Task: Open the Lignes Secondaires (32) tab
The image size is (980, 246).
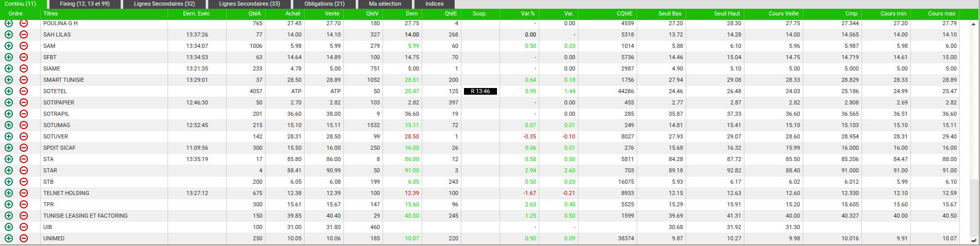Action: click(x=164, y=4)
